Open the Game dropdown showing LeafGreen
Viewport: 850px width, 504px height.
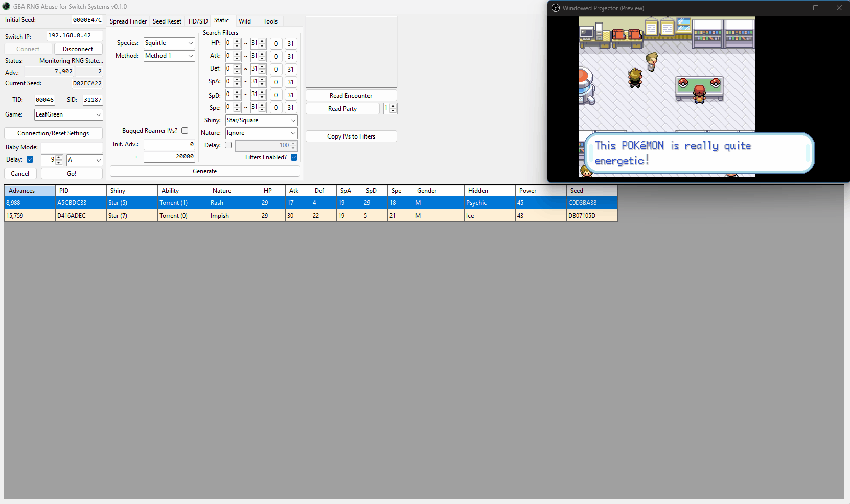click(x=68, y=114)
